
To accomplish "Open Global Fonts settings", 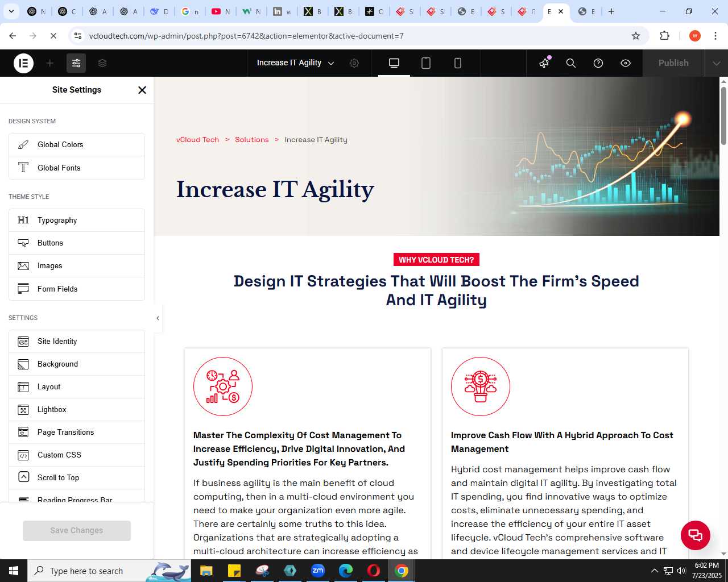I will pos(77,168).
